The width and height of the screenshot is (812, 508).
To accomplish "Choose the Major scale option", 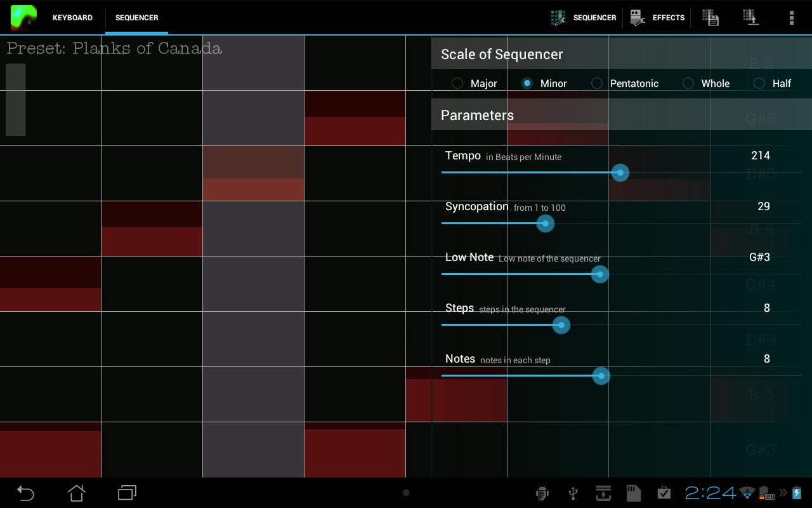I will [x=474, y=83].
